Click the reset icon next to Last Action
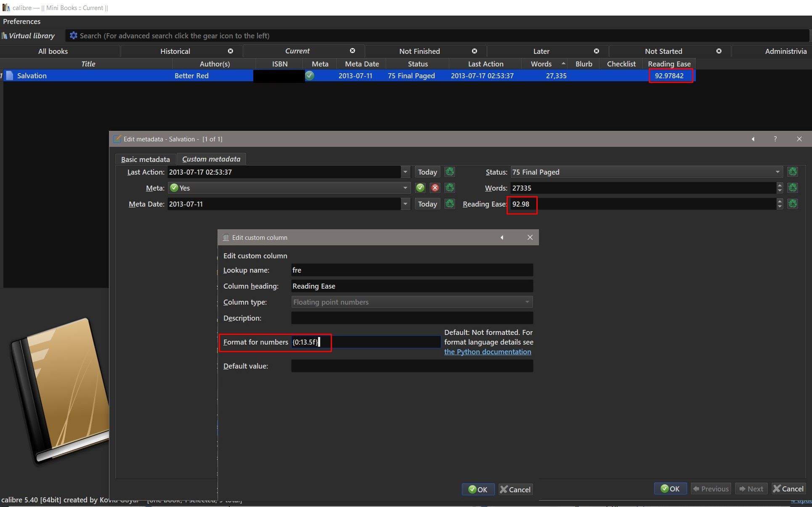 (449, 172)
